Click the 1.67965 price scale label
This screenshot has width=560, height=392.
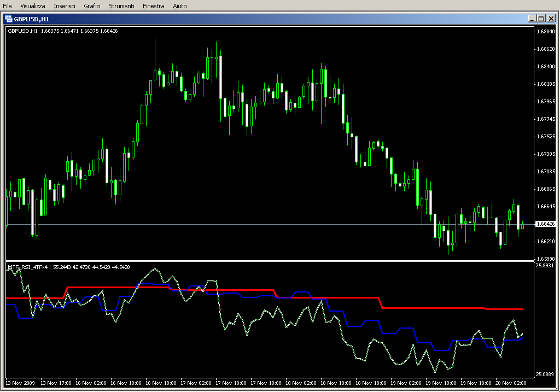click(x=546, y=101)
